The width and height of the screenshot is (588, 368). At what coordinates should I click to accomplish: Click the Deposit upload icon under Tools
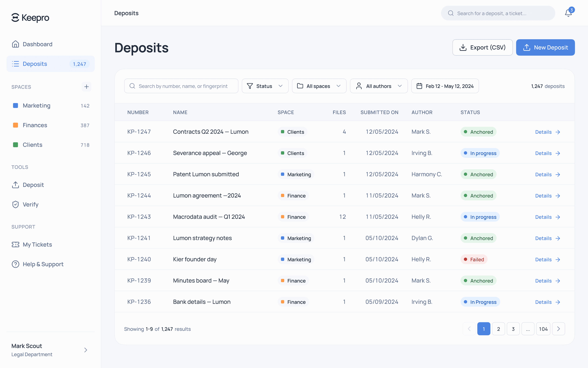[15, 185]
